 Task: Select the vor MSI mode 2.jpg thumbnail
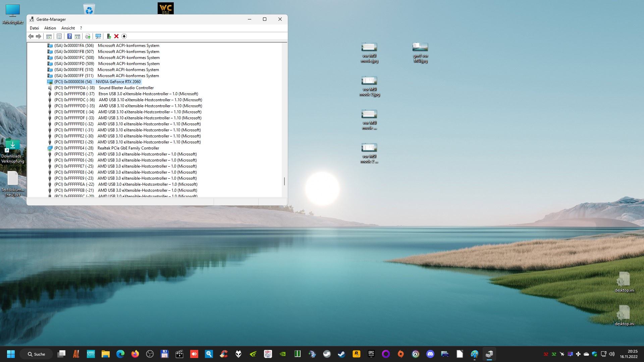tap(369, 86)
